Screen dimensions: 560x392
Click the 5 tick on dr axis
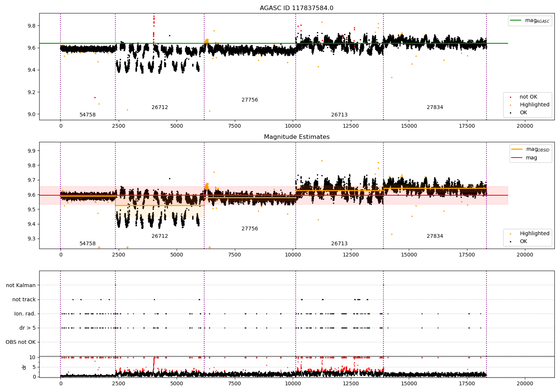(34, 367)
